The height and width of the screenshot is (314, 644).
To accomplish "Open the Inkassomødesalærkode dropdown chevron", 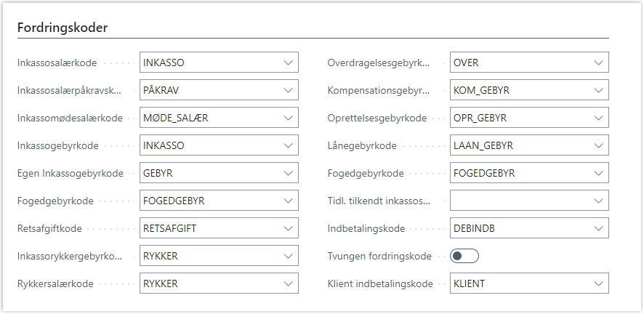I will [x=288, y=118].
